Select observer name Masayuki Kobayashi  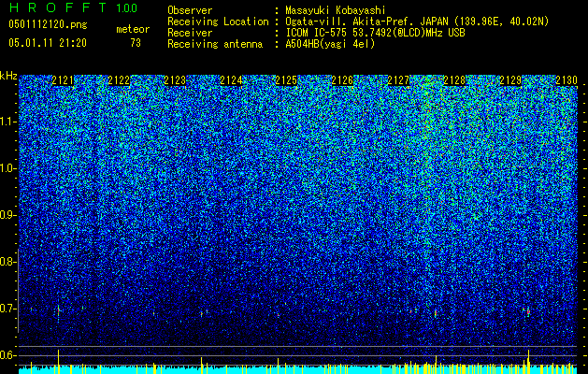[x=336, y=10]
